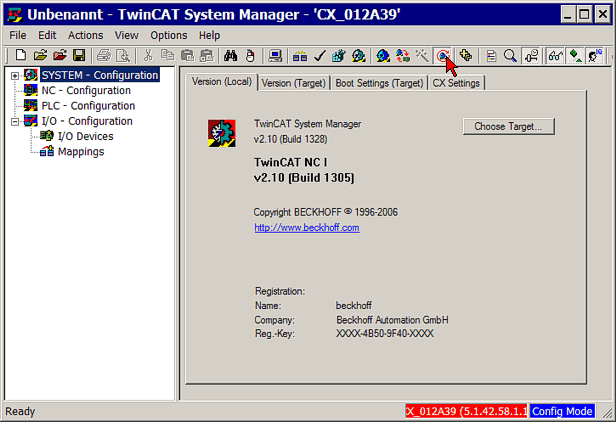Switch to the Boot Settings (Target) tab
The width and height of the screenshot is (616, 422).
coord(379,83)
